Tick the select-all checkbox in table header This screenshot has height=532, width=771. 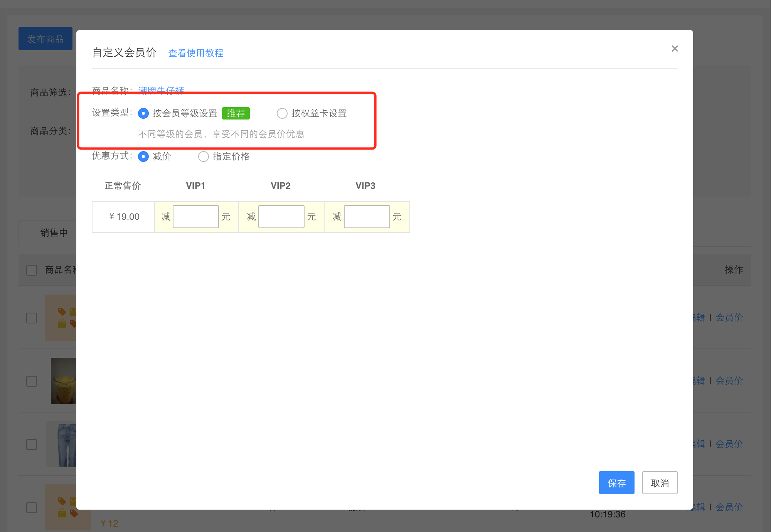click(x=32, y=270)
